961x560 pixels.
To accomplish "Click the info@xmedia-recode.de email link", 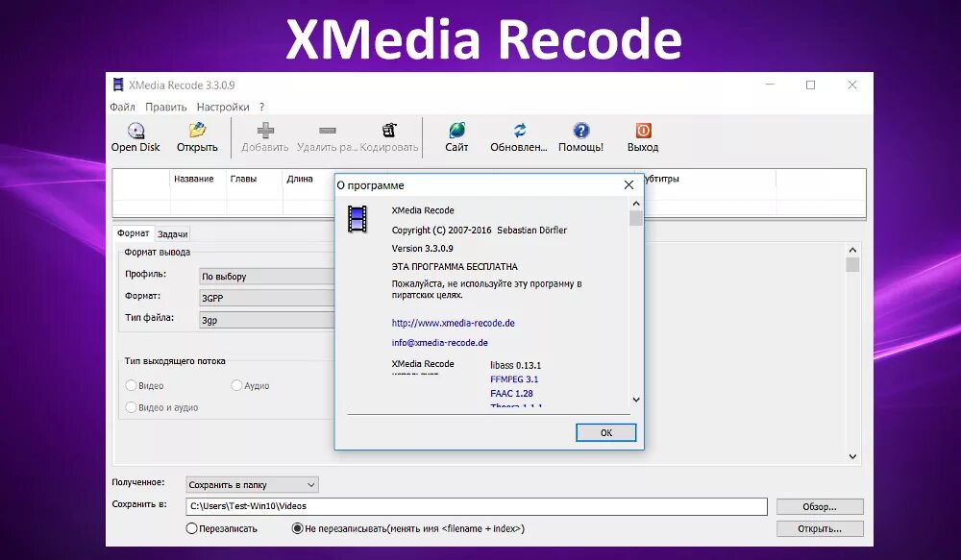I will click(439, 343).
